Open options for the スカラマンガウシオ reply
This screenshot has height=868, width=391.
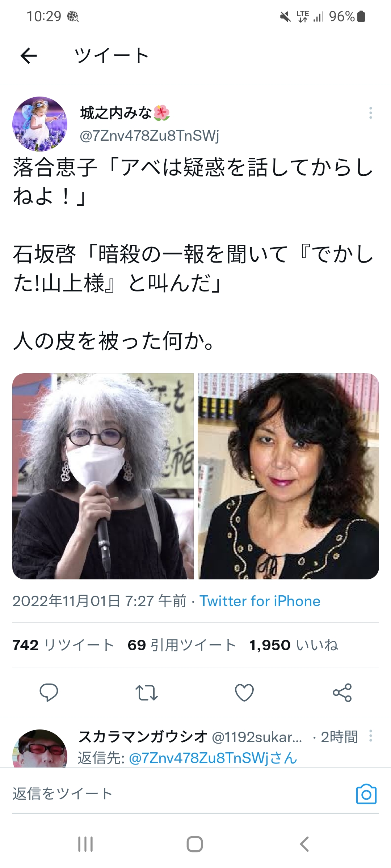click(x=370, y=736)
